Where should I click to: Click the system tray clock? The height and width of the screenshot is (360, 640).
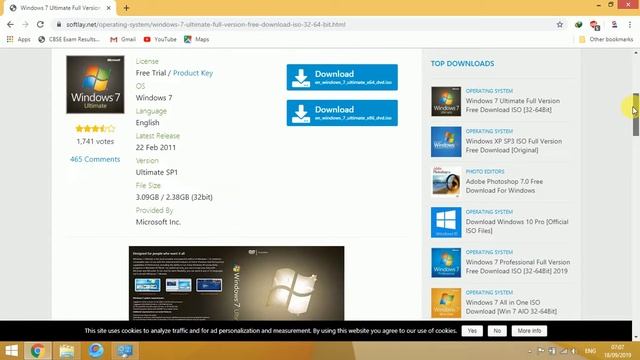coord(618,351)
